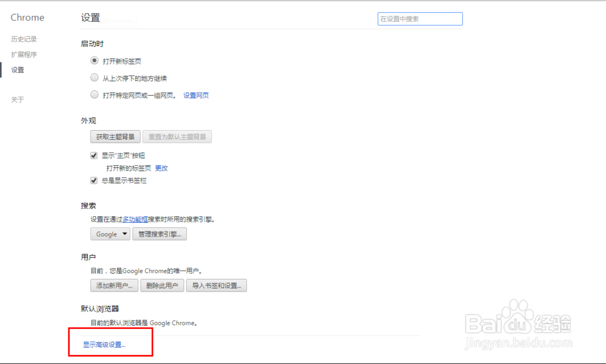Click the 导入书签和设置... button
This screenshot has height=364, width=606.
click(x=216, y=285)
